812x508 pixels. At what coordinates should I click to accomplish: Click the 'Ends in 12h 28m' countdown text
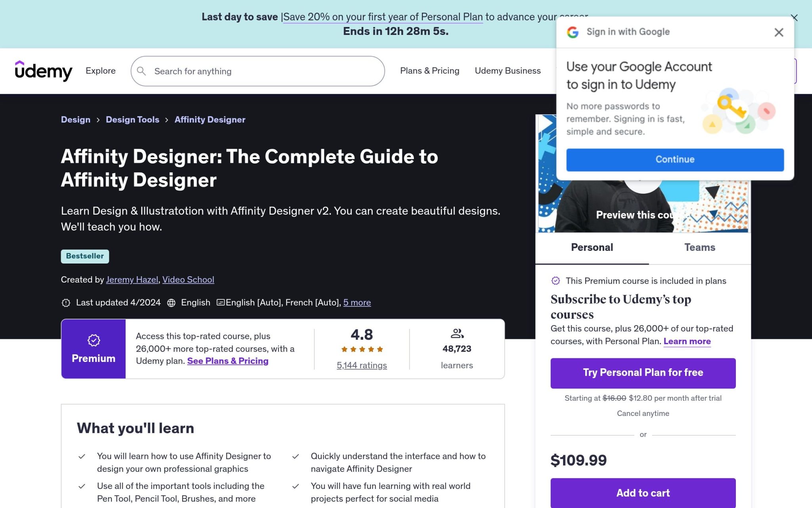tap(396, 31)
